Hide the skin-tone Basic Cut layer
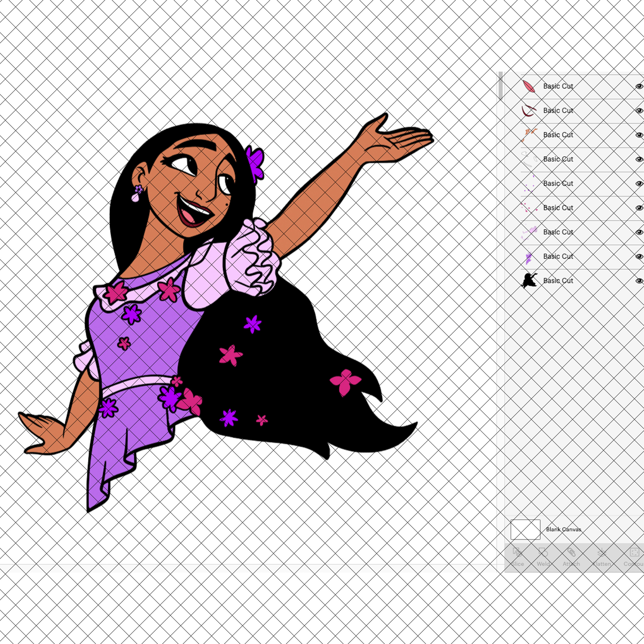Screen dimensions: 644x644 point(639,135)
